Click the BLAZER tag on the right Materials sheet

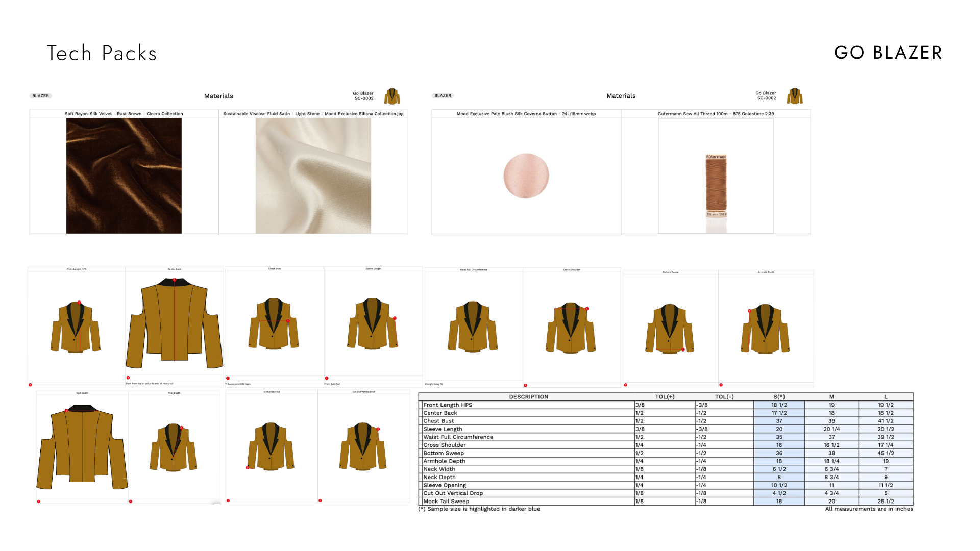pos(443,96)
